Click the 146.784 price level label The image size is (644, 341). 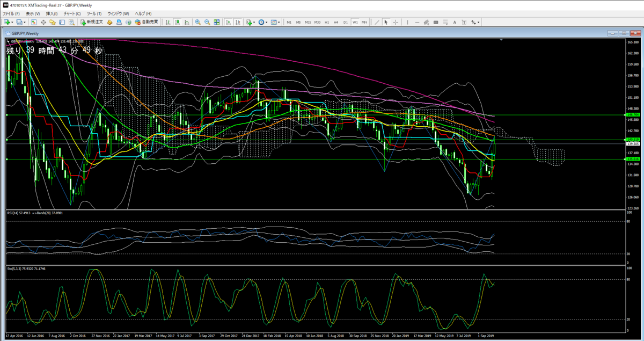(632, 114)
